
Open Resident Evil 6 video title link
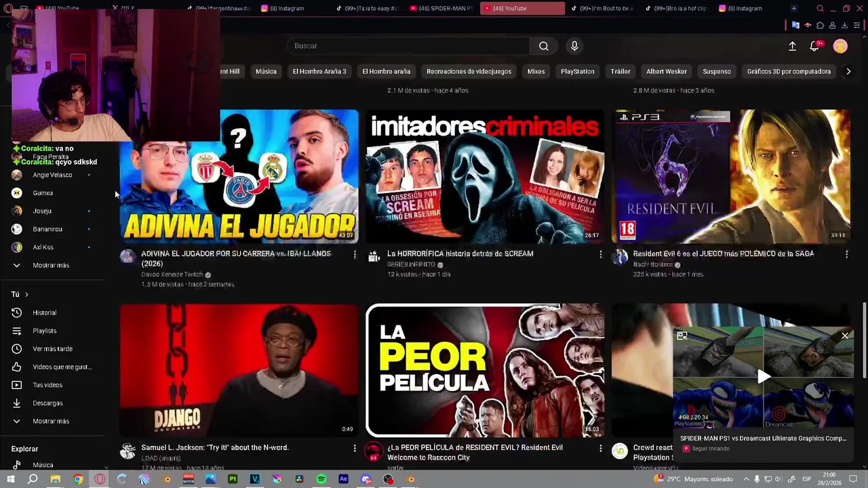pos(723,253)
